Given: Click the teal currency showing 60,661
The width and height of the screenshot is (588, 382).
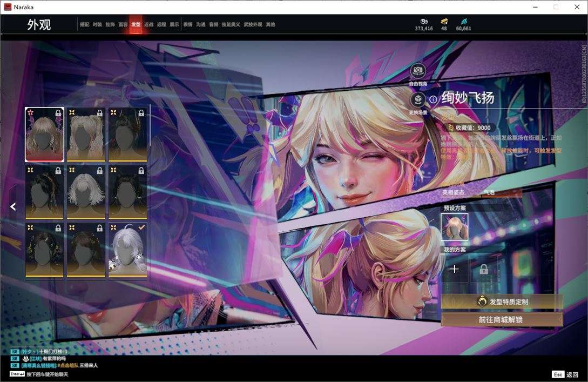Looking at the screenshot, I should pyautogui.click(x=463, y=25).
